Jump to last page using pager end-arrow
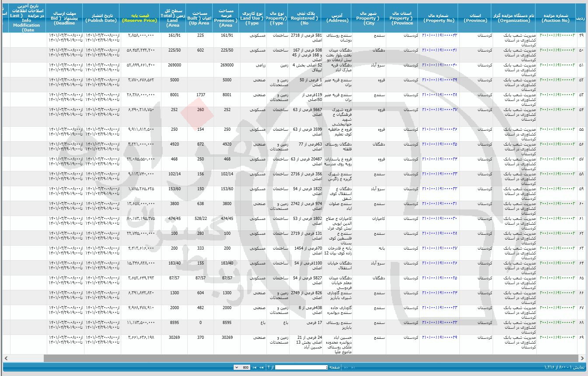588x376 pixels. tap(255, 367)
